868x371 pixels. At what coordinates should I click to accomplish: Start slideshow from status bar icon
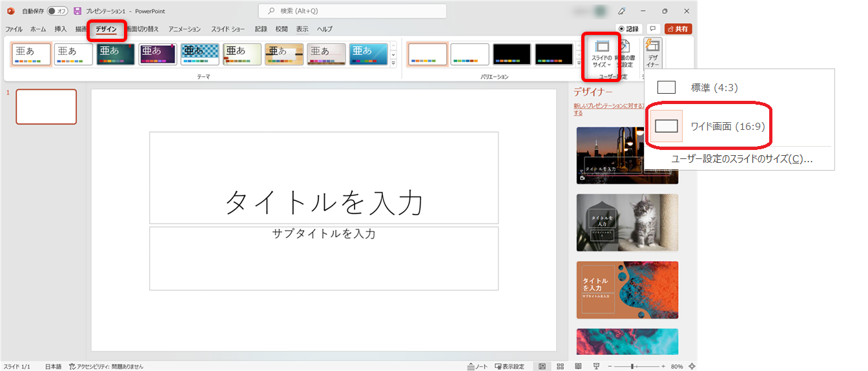(595, 366)
